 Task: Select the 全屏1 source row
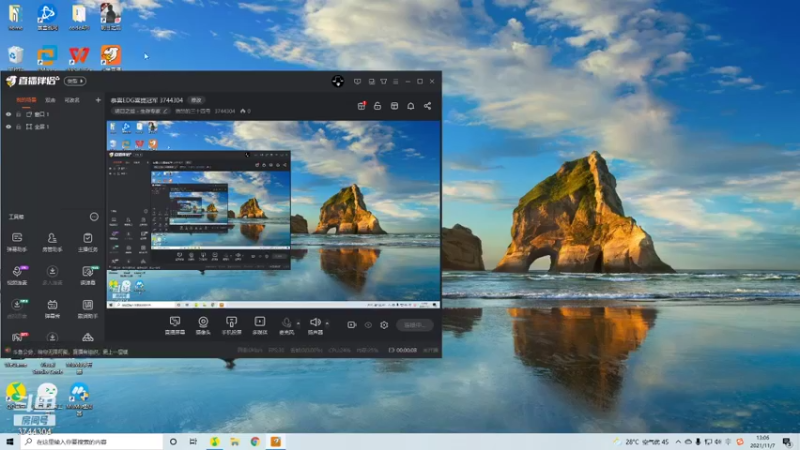pyautogui.click(x=53, y=127)
